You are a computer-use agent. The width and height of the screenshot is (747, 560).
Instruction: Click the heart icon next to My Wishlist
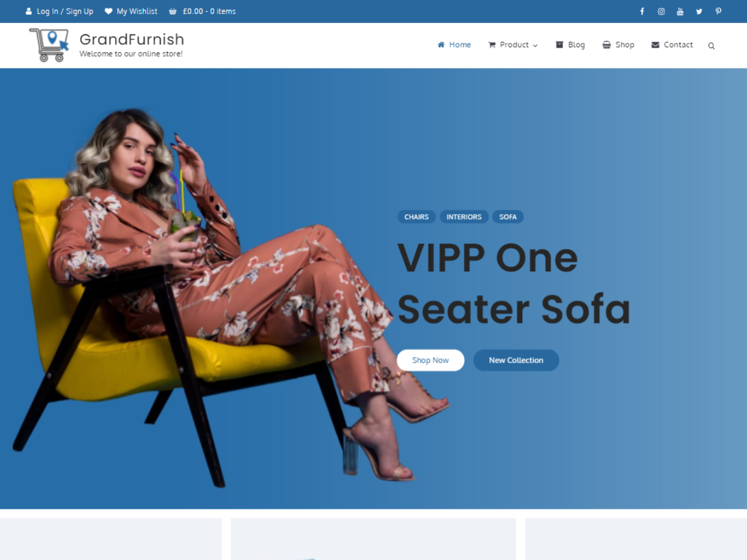[x=108, y=11]
